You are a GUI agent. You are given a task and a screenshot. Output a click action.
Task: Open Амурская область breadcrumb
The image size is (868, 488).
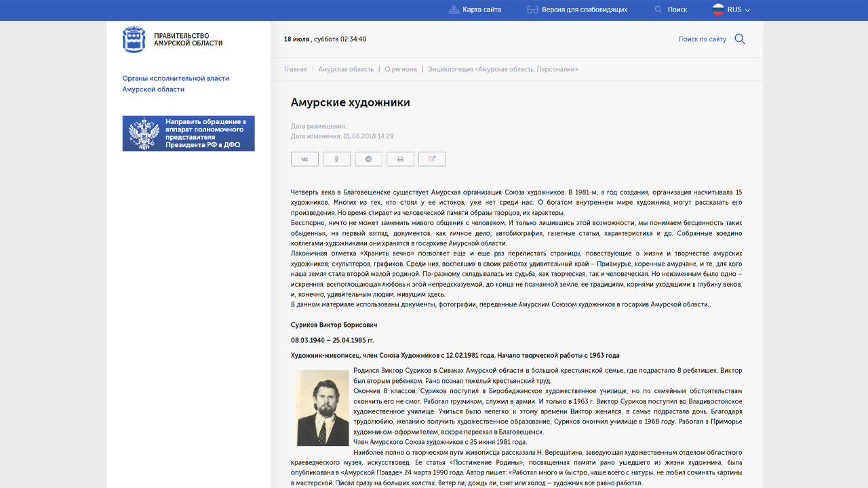346,69
